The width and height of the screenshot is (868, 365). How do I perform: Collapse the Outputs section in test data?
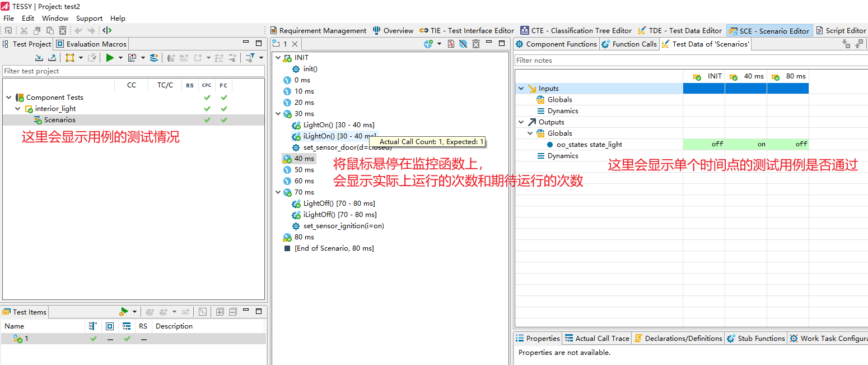click(521, 122)
